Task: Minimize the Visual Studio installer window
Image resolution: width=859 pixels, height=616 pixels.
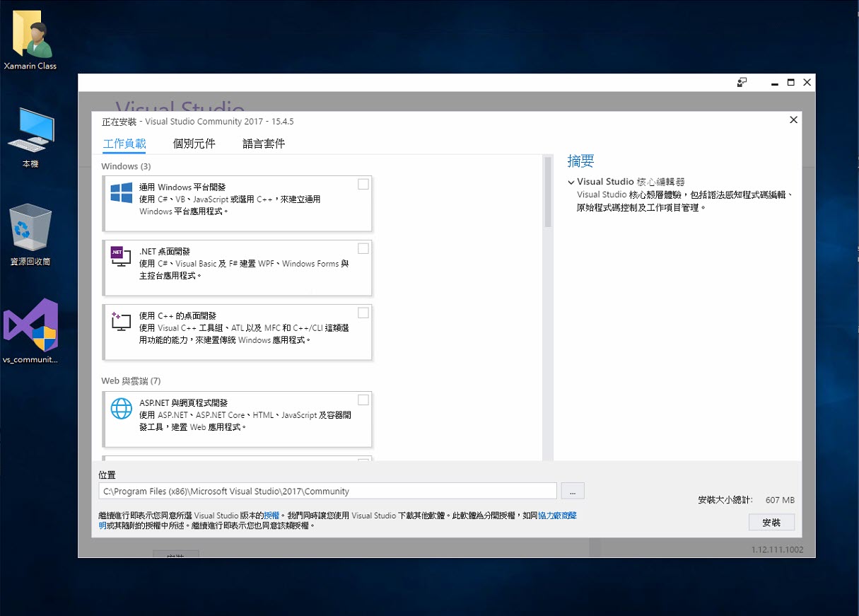Action: (775, 83)
